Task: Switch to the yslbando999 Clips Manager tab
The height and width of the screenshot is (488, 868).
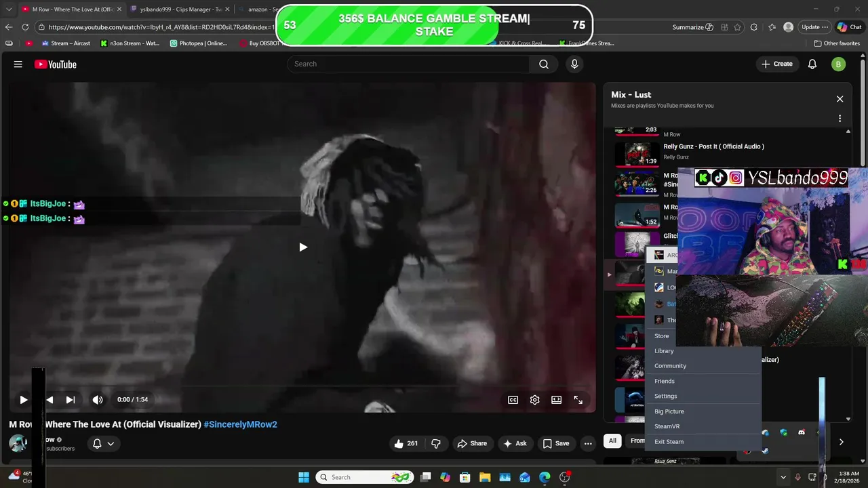Action: point(180,9)
